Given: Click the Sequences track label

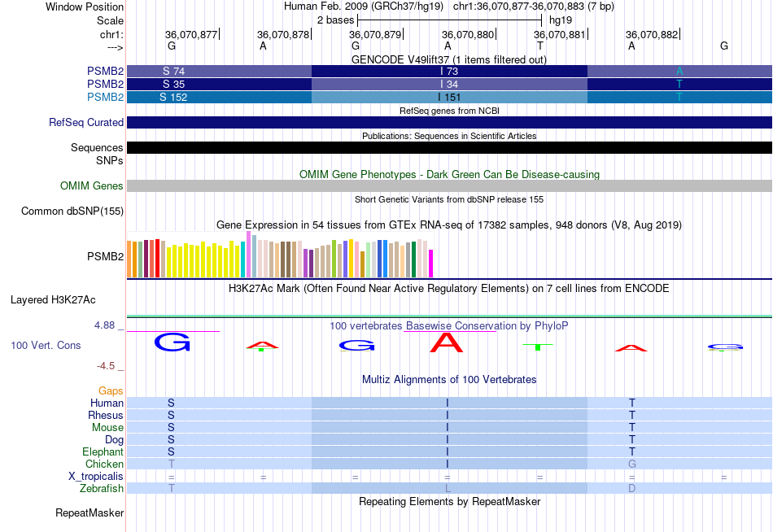Looking at the screenshot, I should tap(97, 147).
